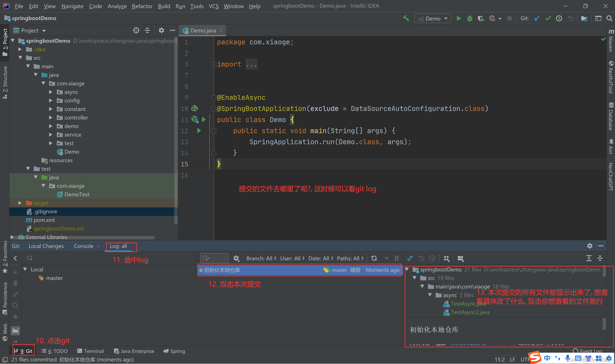Viewport: 615px width, 364px height.
Task: Click the Debug bug icon
Action: coord(469,18)
